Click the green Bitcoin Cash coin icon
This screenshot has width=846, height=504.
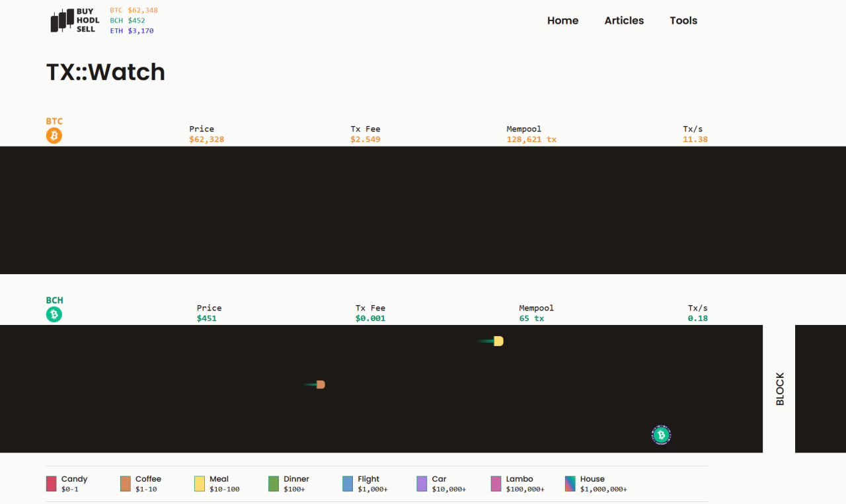pos(54,315)
